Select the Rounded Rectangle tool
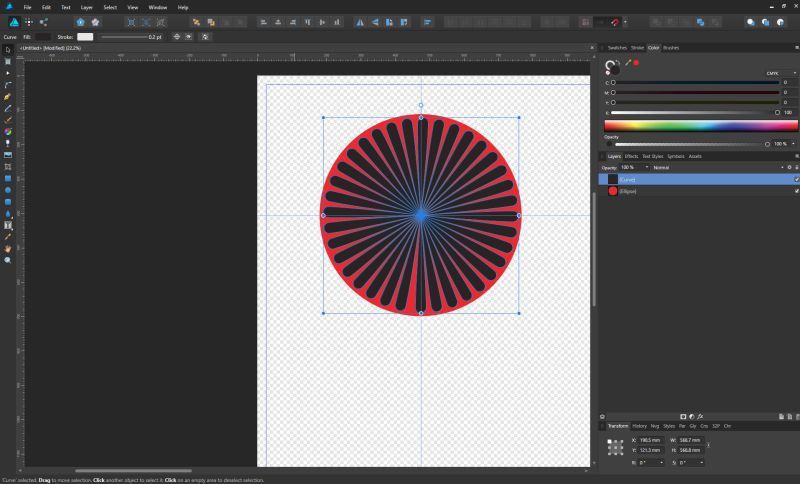The height and width of the screenshot is (484, 800). coord(8,202)
